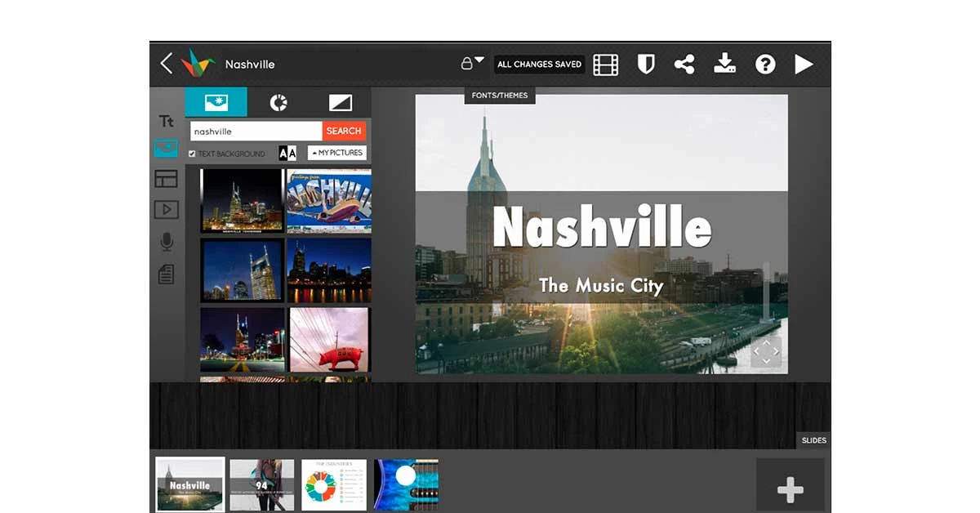Click the SEARCH button
This screenshot has width=980, height=513.
tap(343, 131)
